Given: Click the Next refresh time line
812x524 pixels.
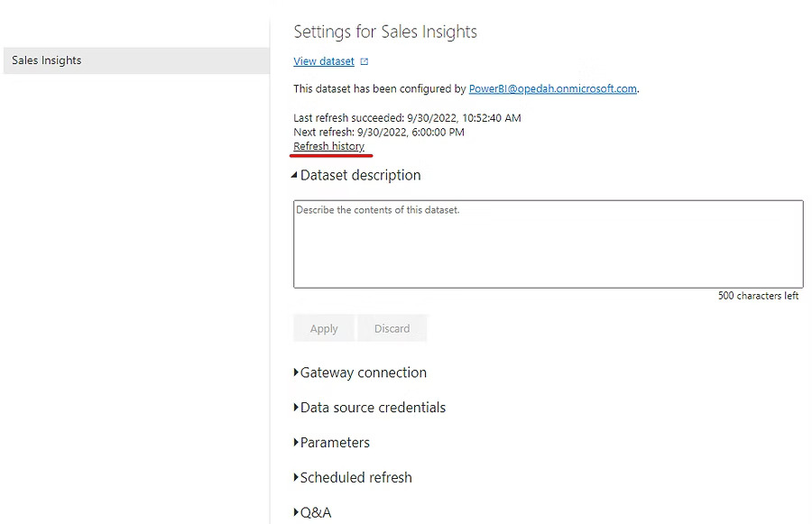Looking at the screenshot, I should pos(379,132).
